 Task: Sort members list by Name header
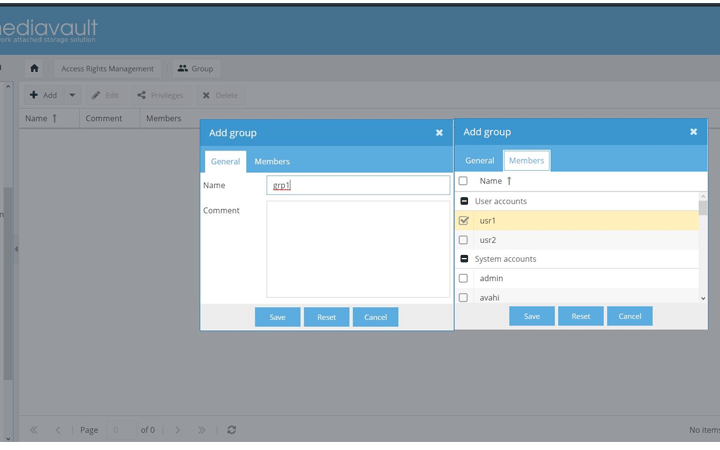(x=495, y=181)
